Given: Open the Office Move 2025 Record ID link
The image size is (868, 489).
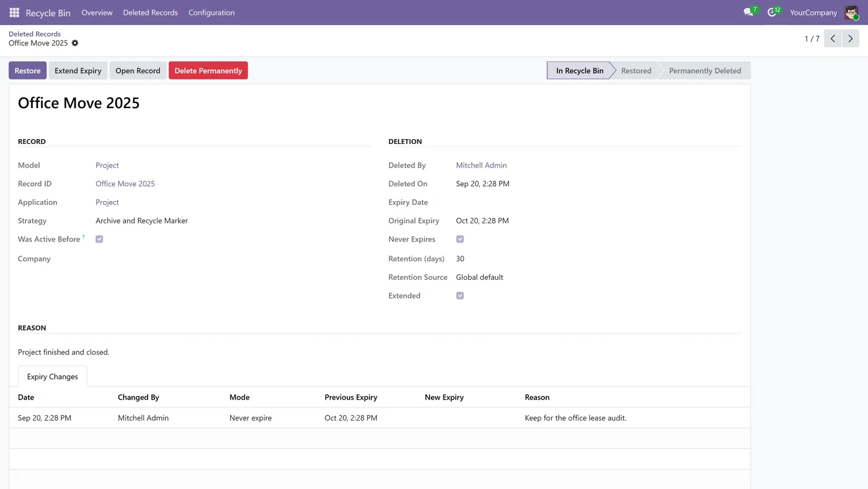Looking at the screenshot, I should click(125, 184).
